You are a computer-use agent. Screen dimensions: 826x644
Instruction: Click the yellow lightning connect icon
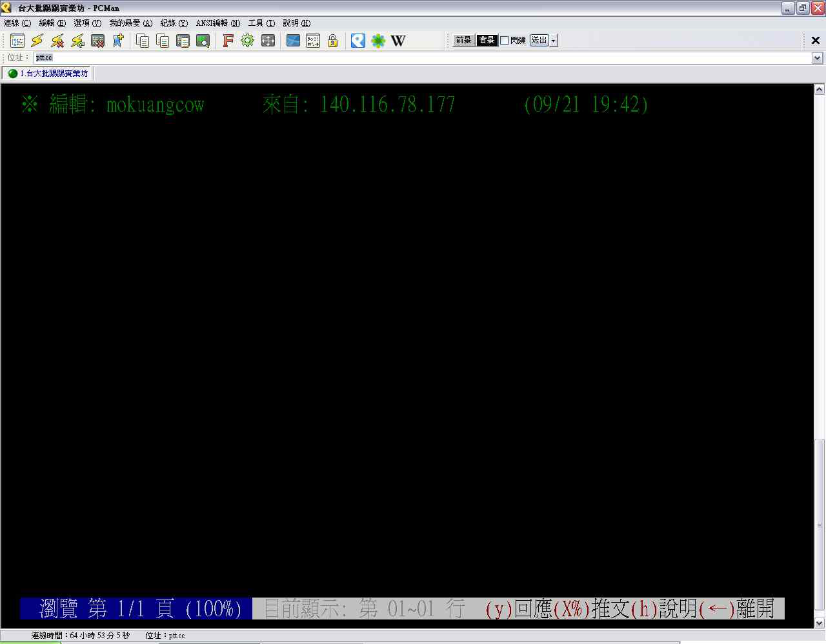[37, 41]
